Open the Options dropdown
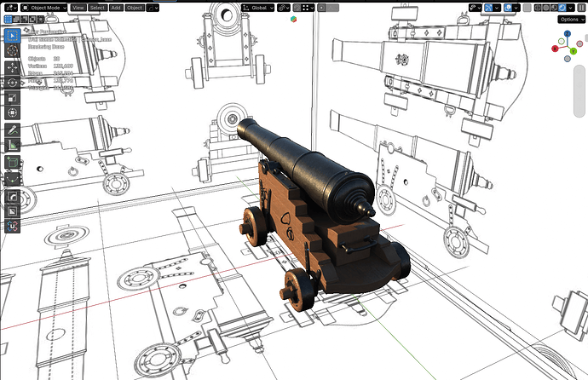588x380 pixels. [571, 20]
